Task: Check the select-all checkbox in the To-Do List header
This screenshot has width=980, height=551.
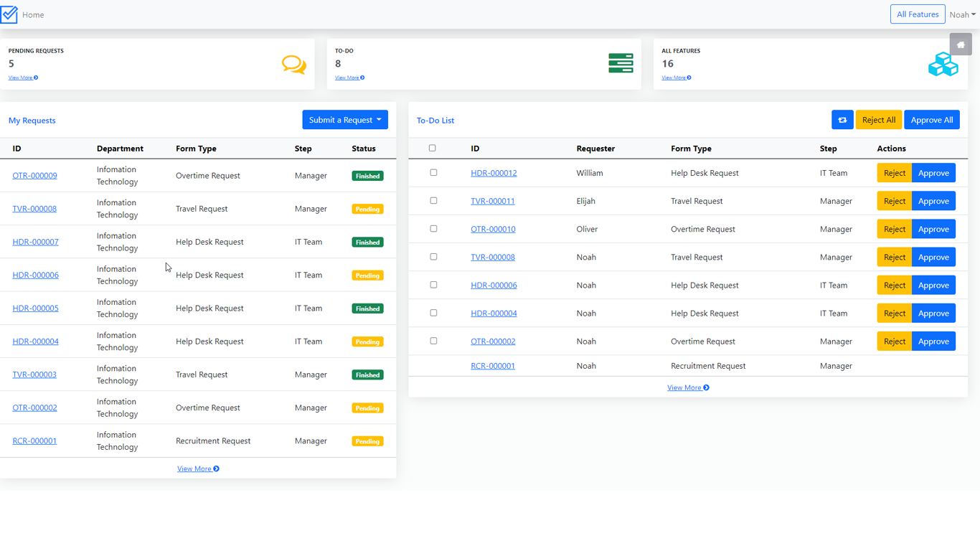Action: [433, 148]
